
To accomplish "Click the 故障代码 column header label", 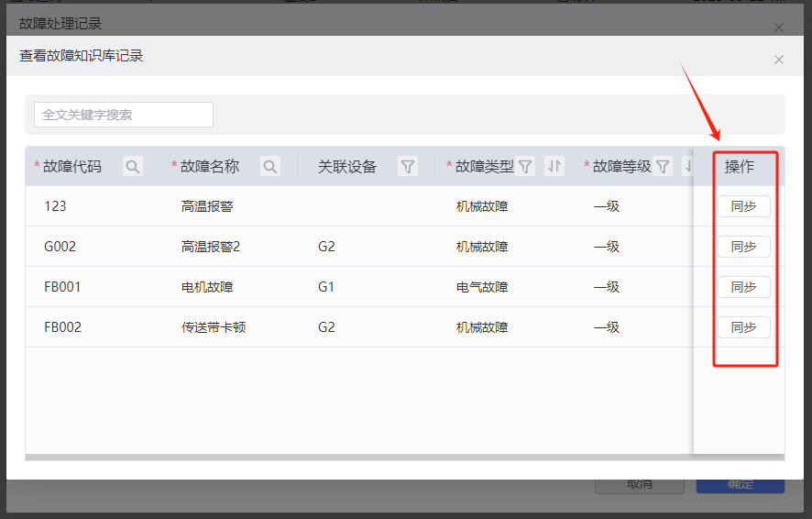I will click(72, 166).
